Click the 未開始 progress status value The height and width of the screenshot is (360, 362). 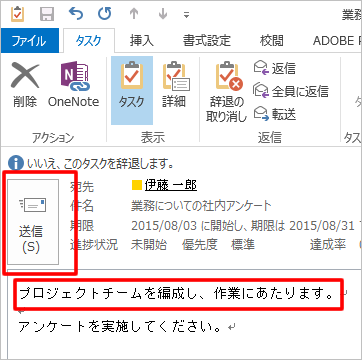149,245
